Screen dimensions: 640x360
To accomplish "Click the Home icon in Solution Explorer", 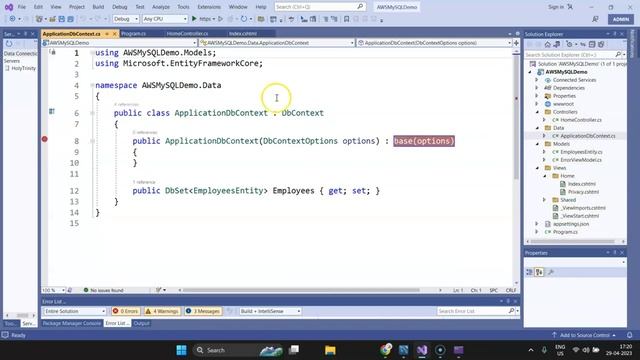I will coord(548,44).
